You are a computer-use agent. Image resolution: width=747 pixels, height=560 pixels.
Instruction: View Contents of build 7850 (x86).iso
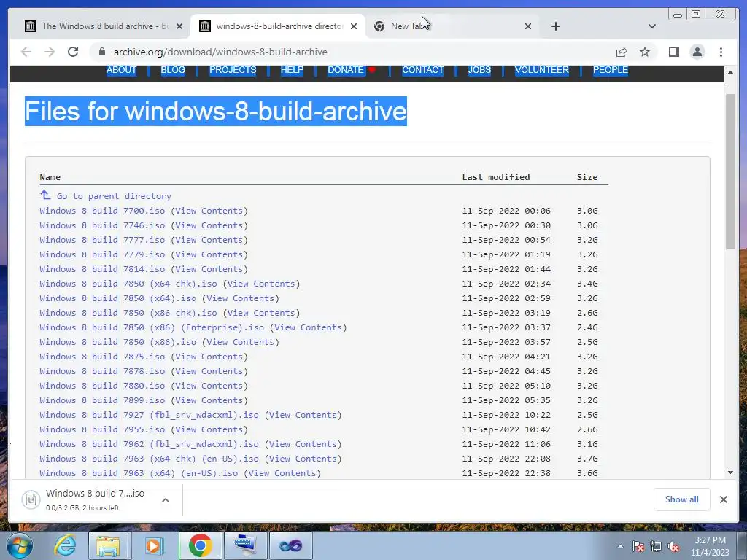pyautogui.click(x=240, y=342)
